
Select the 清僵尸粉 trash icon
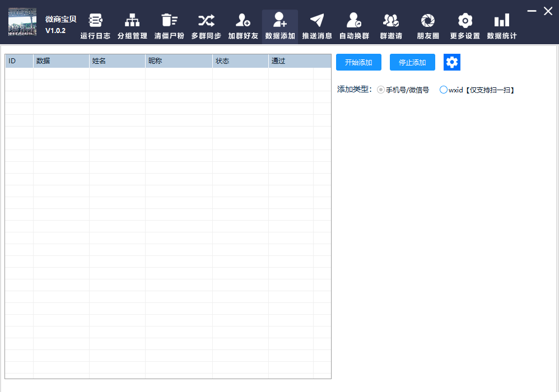point(169,21)
